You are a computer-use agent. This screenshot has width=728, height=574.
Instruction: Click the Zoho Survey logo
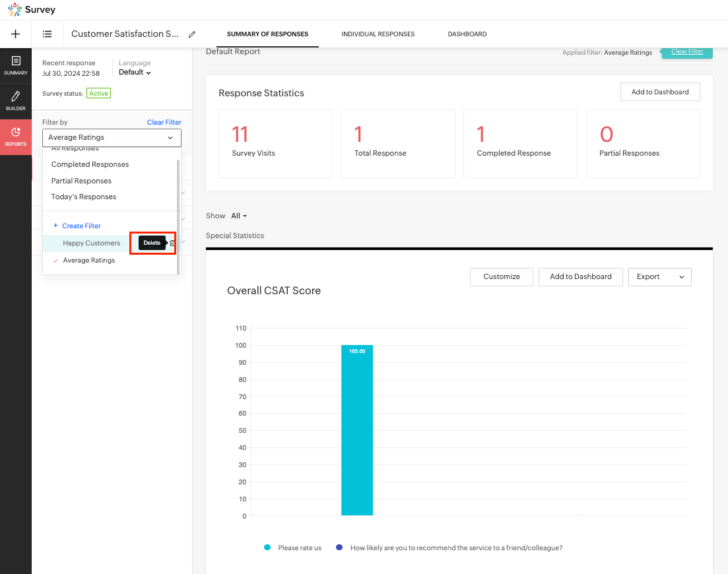(x=32, y=10)
